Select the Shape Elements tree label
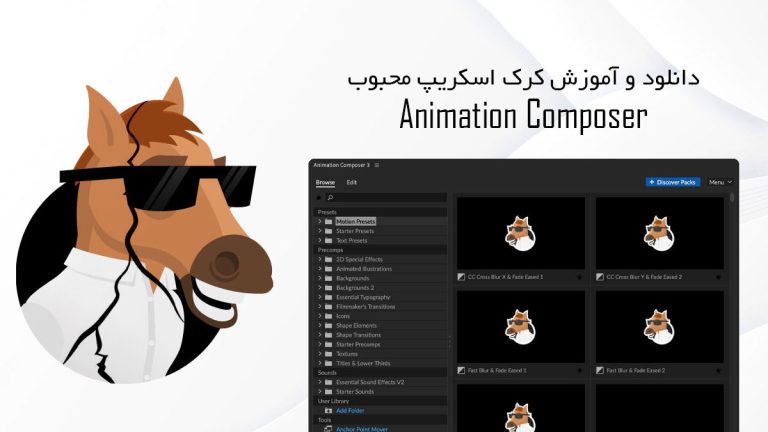Image resolution: width=768 pixels, height=432 pixels. (357, 326)
